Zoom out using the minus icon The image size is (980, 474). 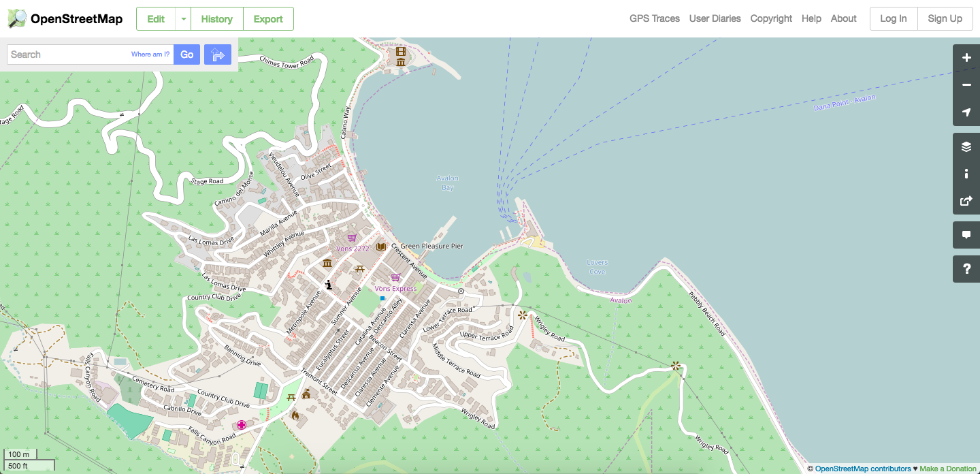pyautogui.click(x=966, y=85)
